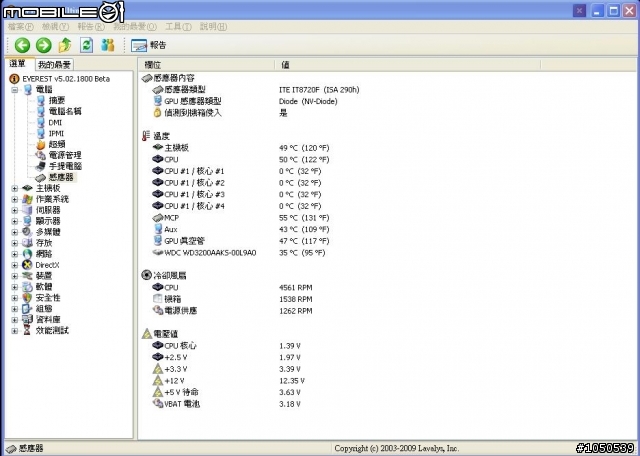
Task: Click the two-people icon in the toolbar
Action: [x=108, y=45]
